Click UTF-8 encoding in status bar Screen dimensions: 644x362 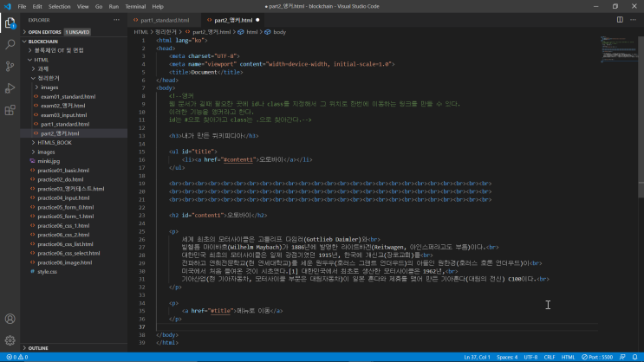pos(530,357)
